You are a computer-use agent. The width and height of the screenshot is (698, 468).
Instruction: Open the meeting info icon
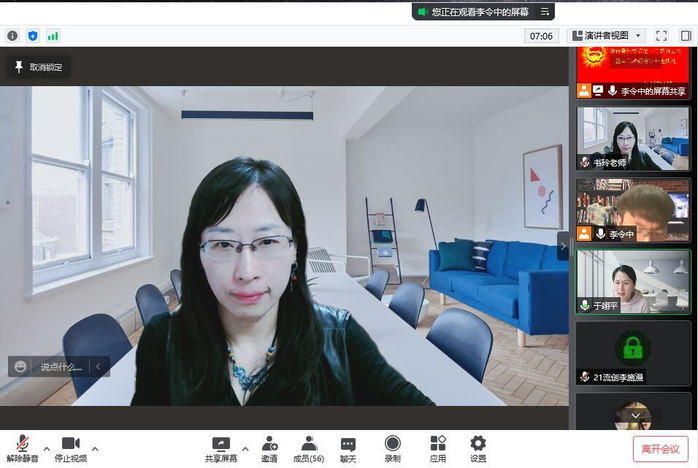coord(12,35)
